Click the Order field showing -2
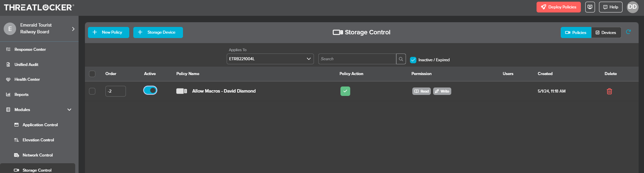Image resolution: width=644 pixels, height=173 pixels. (116, 91)
